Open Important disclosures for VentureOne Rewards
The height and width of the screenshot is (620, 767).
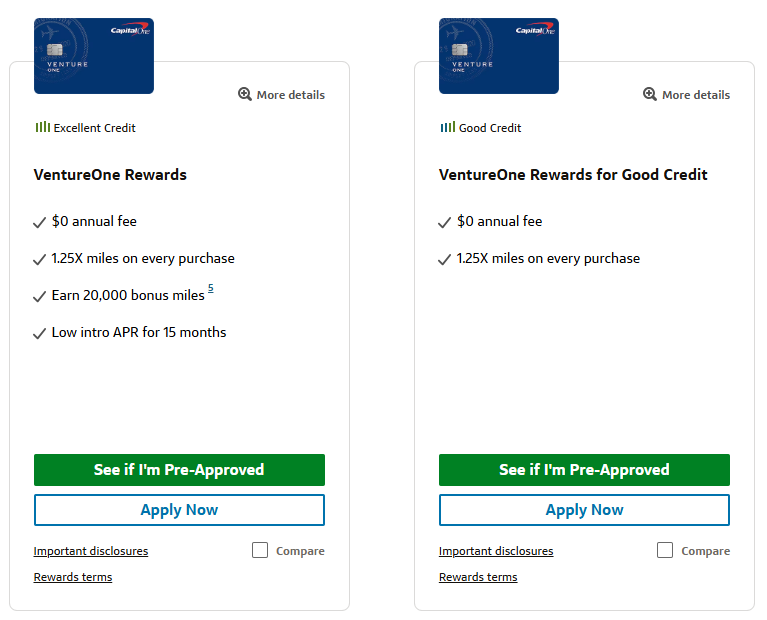pyautogui.click(x=91, y=551)
